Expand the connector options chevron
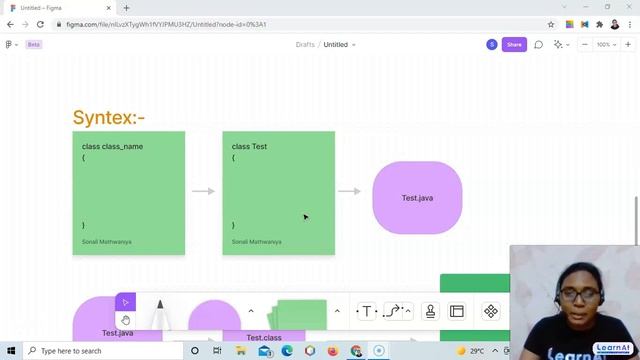The height and width of the screenshot is (360, 640). 408,311
